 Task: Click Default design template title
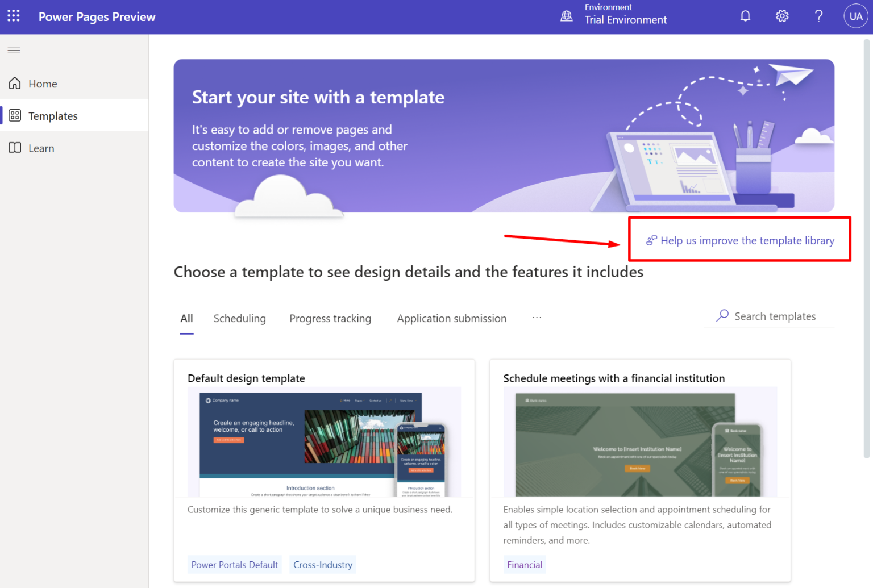pyautogui.click(x=246, y=378)
